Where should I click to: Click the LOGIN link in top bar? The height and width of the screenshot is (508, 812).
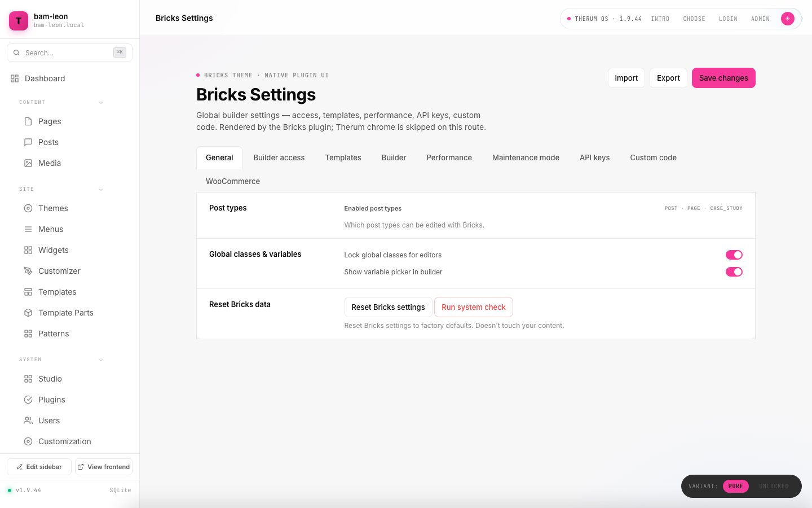point(728,19)
